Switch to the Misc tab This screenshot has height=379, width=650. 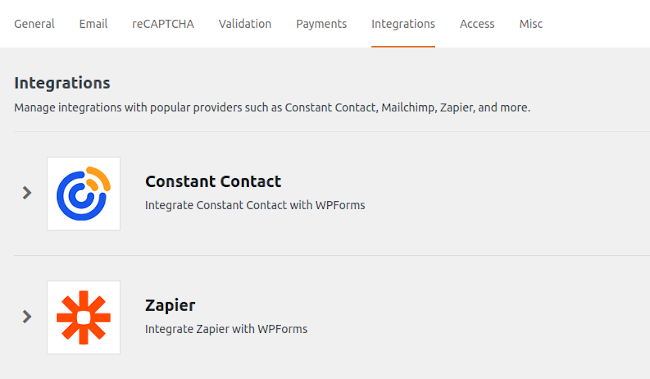pos(531,24)
